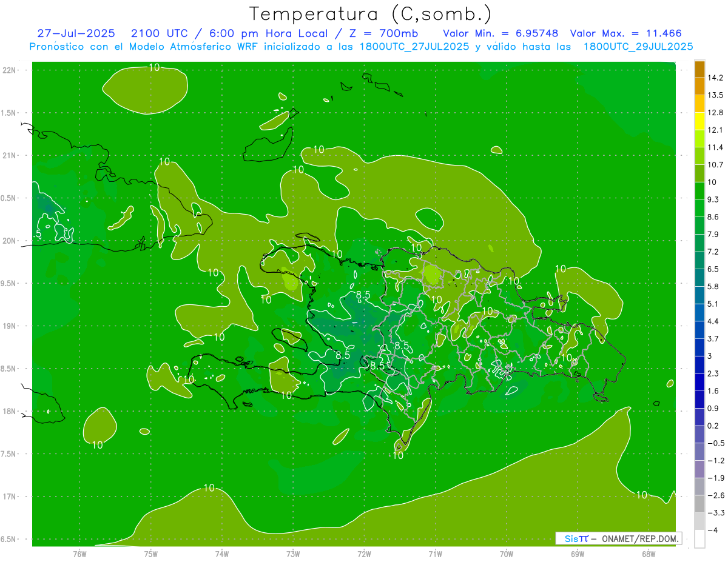This screenshot has width=728, height=562.
Task: Click the '76W' longitude axis label
Action: 79,554
